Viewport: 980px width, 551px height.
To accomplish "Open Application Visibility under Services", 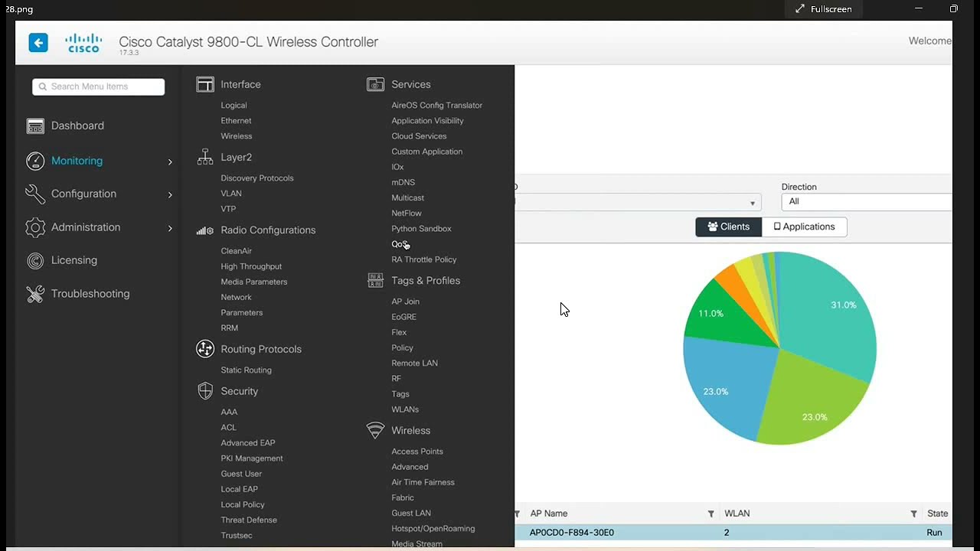I will click(x=427, y=121).
